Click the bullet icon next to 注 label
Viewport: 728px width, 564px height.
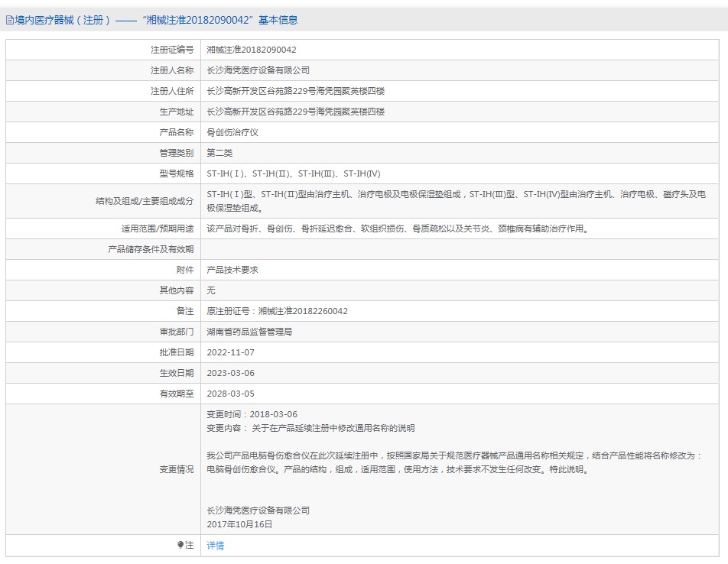pyautogui.click(x=180, y=545)
